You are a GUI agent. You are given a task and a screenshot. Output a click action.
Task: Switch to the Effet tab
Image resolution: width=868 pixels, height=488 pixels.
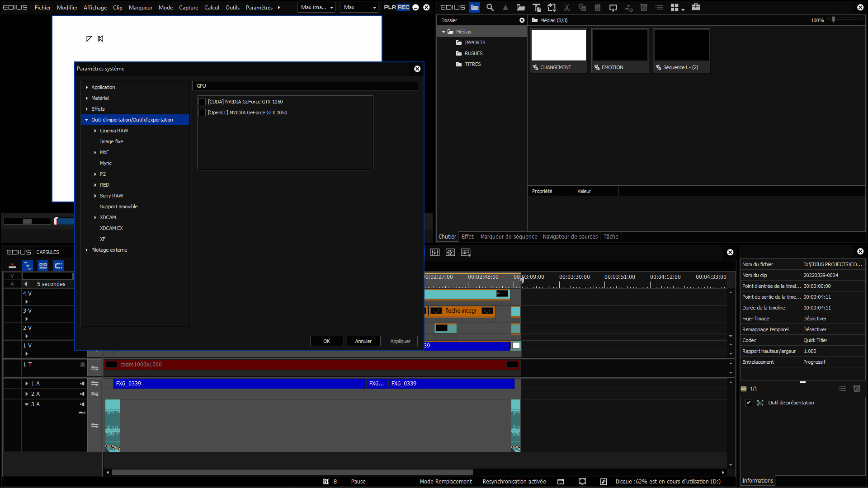[467, 237]
